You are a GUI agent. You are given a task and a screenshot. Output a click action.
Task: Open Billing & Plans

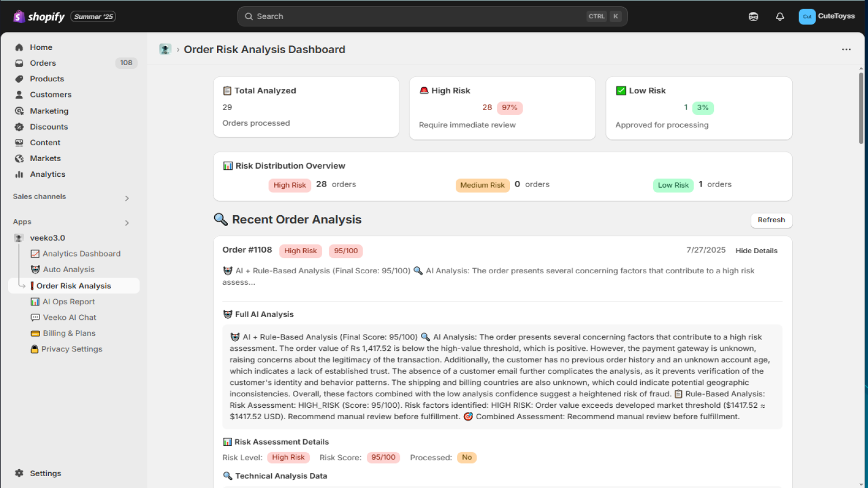(x=68, y=333)
